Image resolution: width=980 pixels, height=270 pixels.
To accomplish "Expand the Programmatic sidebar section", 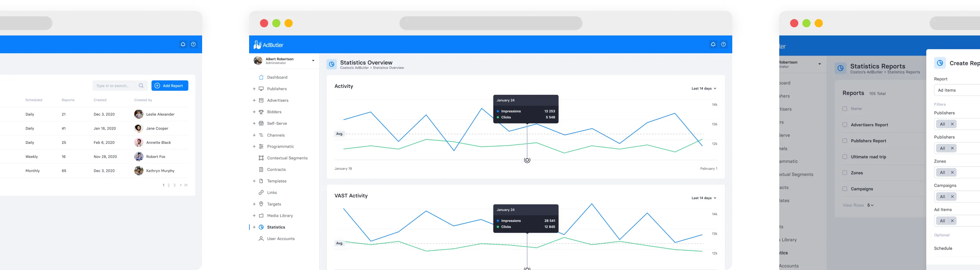I will pos(254,147).
